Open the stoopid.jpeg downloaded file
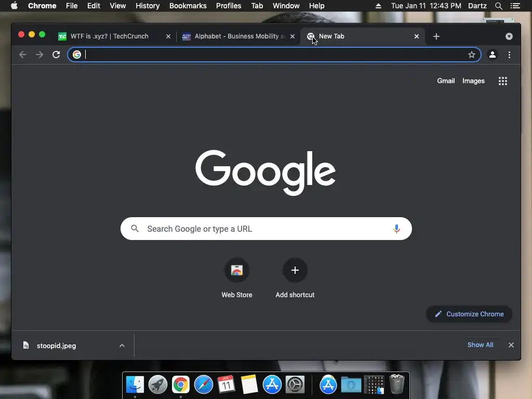The image size is (532, 399). 56,345
